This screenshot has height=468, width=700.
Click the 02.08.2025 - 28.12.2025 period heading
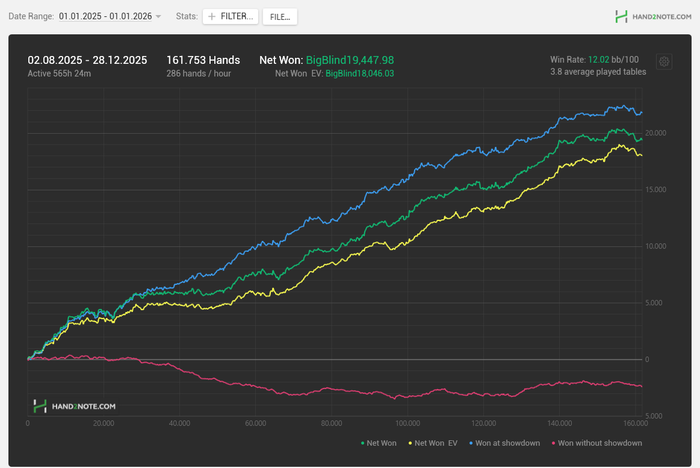click(87, 60)
